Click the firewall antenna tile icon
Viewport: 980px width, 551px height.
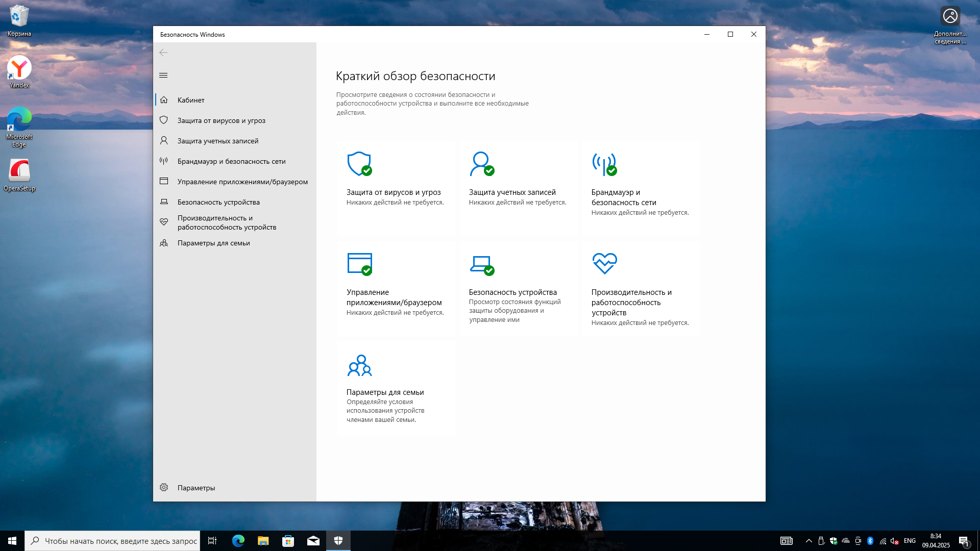[604, 164]
